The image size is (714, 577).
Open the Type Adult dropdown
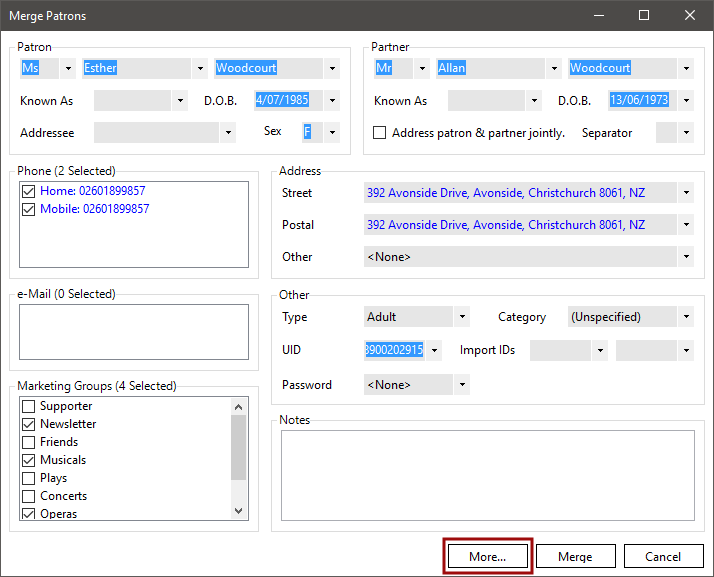pos(462,317)
